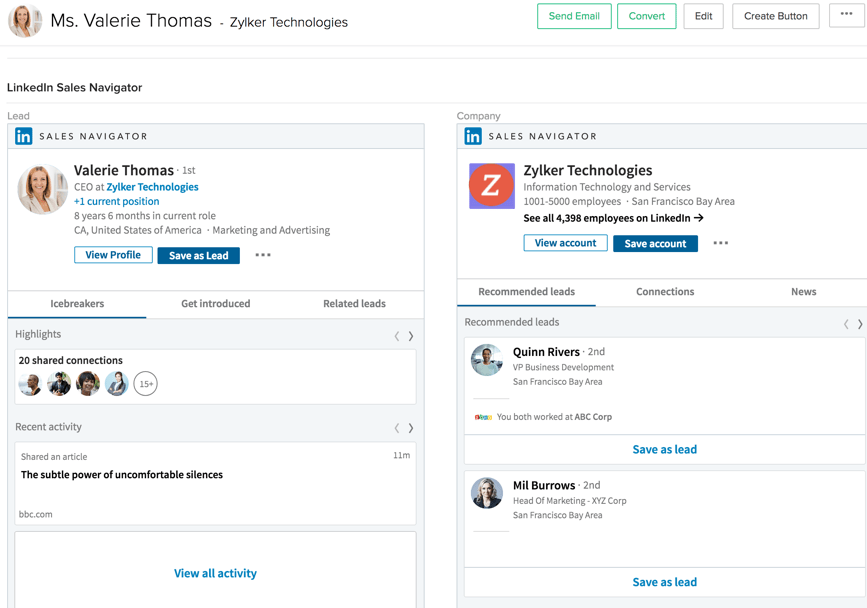Click Quinn Rivers profile photo

tap(487, 360)
